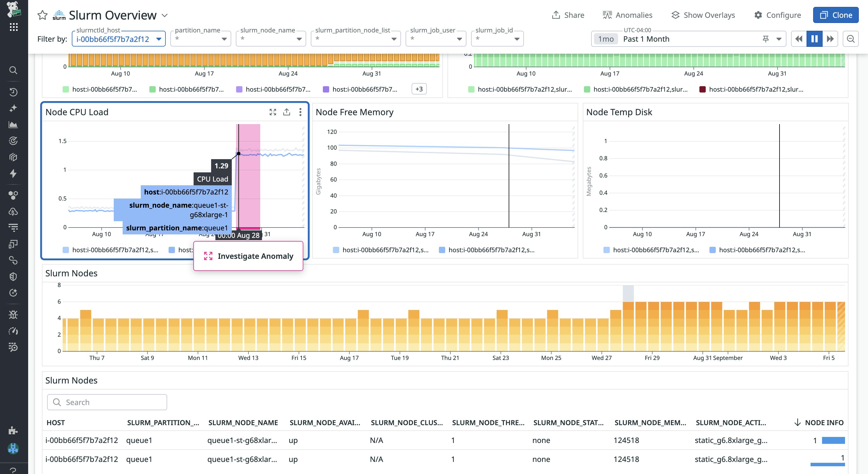Click the zoom out time range icon

(x=850, y=39)
